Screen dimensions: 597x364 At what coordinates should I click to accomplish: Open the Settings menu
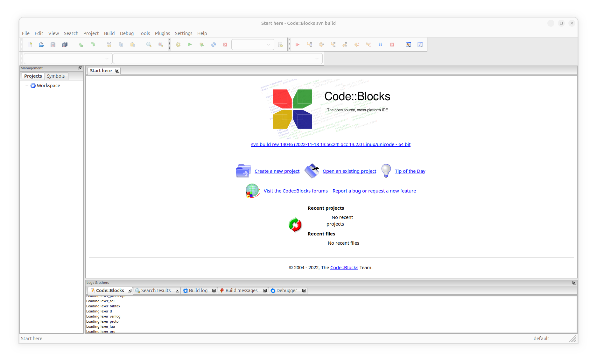point(184,33)
